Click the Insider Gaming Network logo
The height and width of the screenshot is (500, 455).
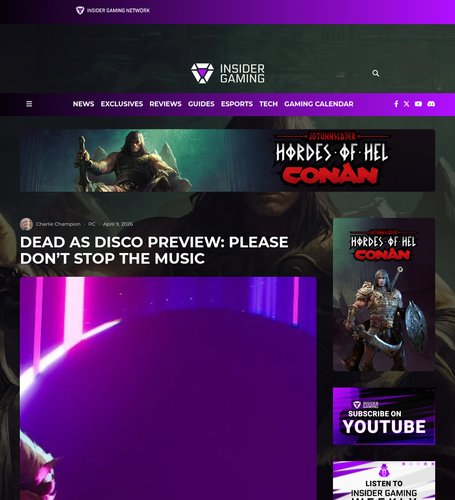point(113,10)
